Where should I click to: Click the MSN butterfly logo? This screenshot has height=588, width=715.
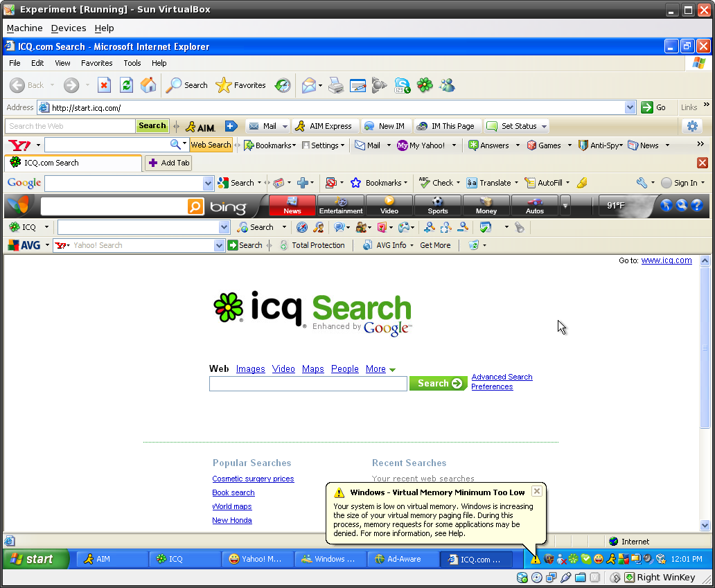pyautogui.click(x=18, y=206)
